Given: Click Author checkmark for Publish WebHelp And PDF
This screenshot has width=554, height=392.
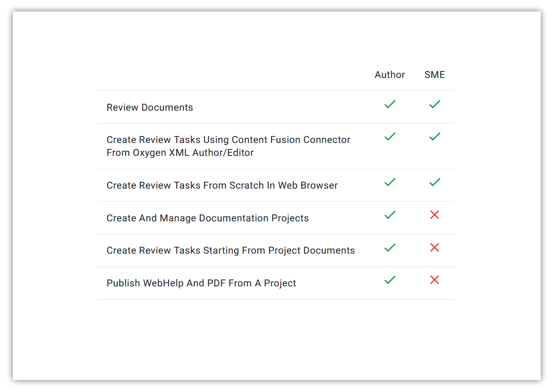Looking at the screenshot, I should tap(390, 280).
